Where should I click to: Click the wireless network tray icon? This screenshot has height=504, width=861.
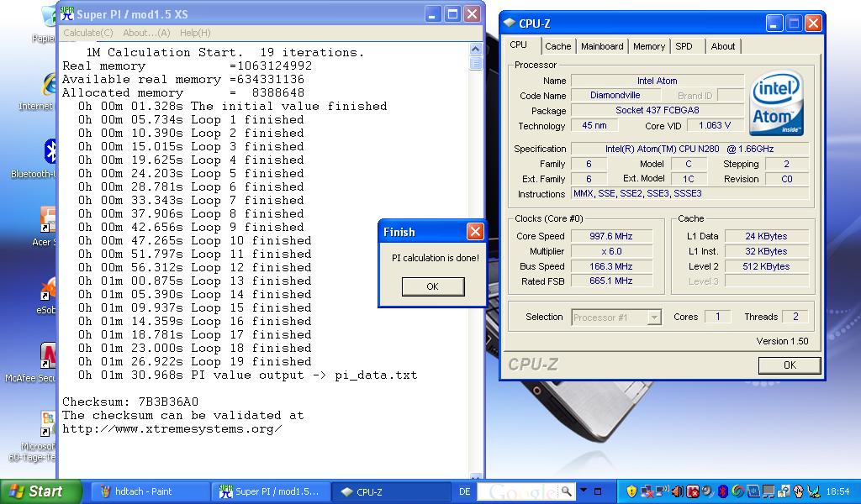(663, 491)
